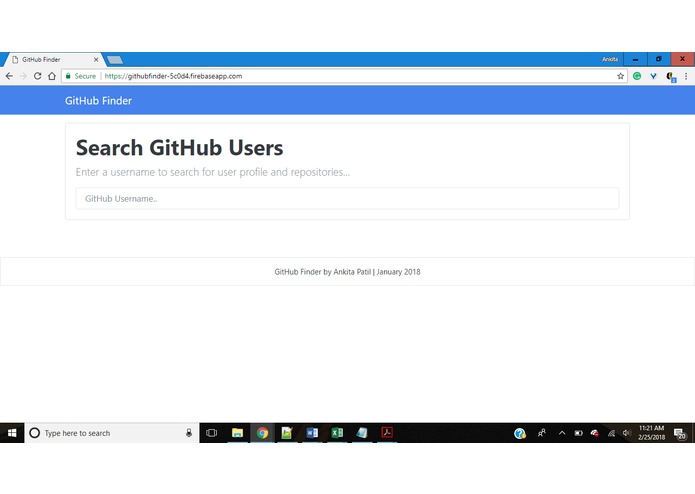Show hidden system tray icons
The image size is (695, 494).
(x=562, y=433)
